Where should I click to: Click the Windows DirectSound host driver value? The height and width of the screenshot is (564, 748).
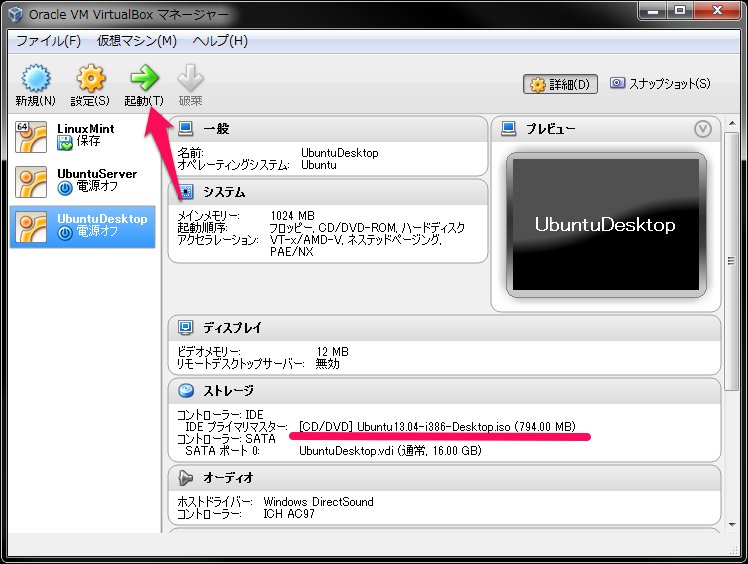click(319, 501)
